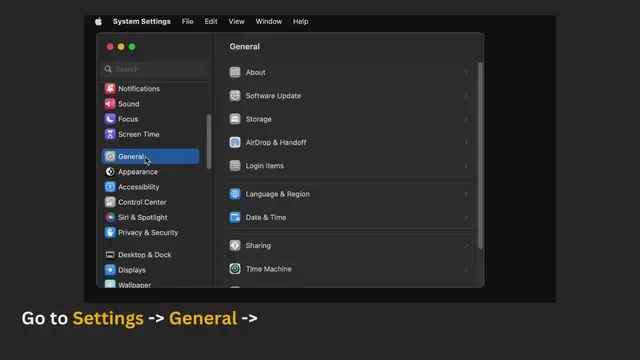
Task: Click the Login Items list icon
Action: (x=235, y=166)
